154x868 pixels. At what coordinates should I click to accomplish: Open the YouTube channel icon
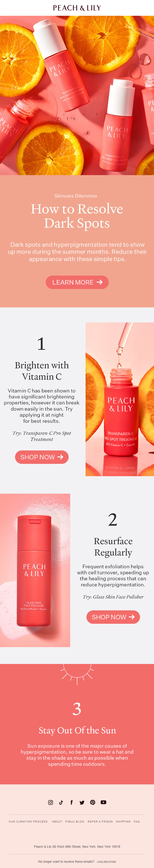[x=103, y=802]
